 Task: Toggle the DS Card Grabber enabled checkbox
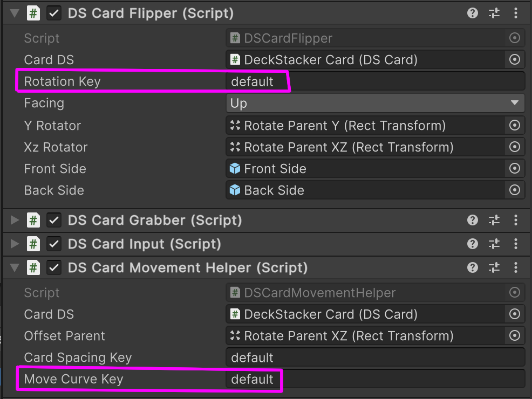click(54, 221)
